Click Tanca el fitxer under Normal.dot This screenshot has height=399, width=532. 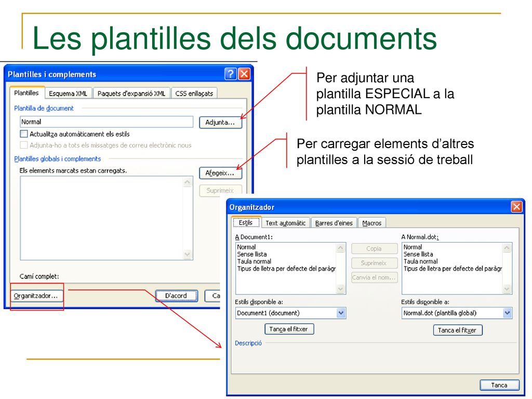[x=457, y=330]
